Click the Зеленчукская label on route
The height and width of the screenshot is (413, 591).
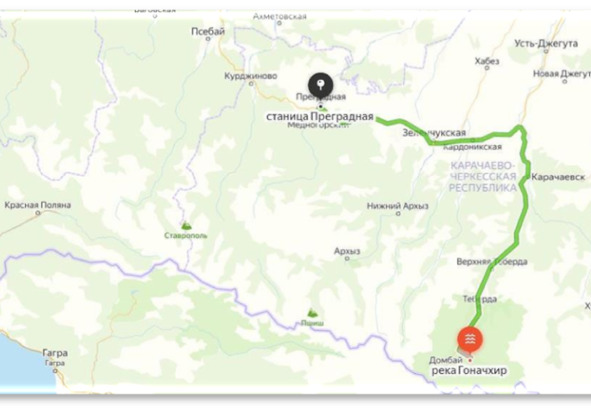click(434, 133)
